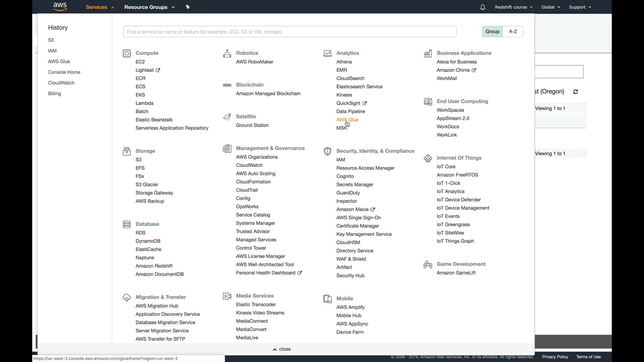
Task: Open the notifications bell
Action: (x=482, y=7)
